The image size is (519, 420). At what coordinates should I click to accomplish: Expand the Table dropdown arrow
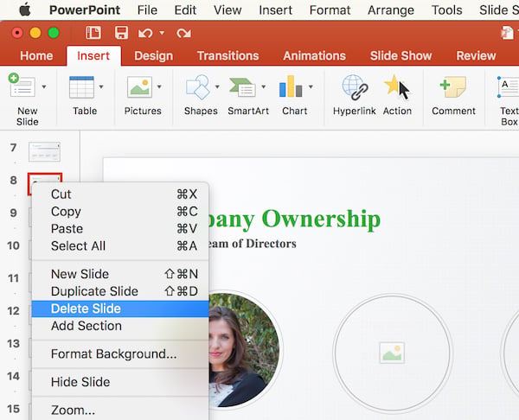click(101, 86)
